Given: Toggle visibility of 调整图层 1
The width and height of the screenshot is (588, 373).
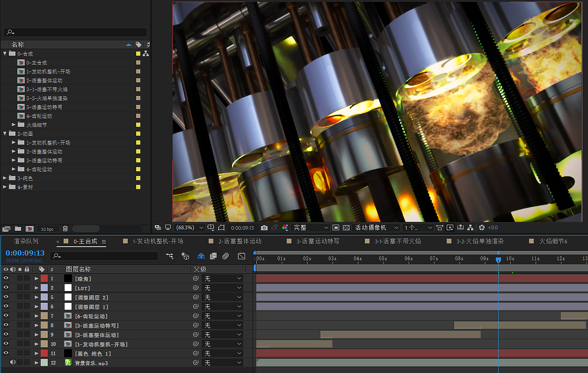Looking at the screenshot, I should [x=6, y=307].
